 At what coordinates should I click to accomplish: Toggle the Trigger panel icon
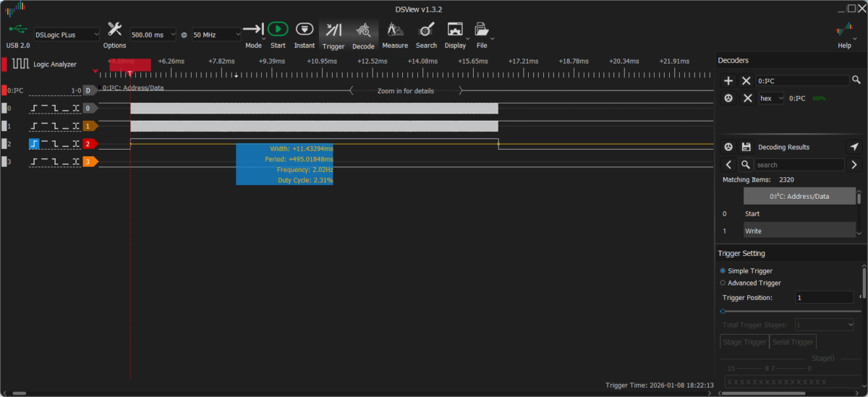(333, 30)
